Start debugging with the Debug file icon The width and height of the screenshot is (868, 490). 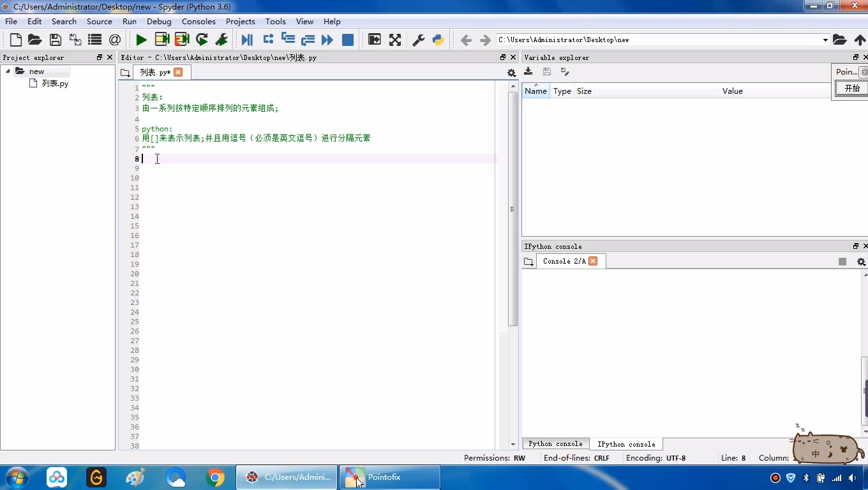[247, 40]
